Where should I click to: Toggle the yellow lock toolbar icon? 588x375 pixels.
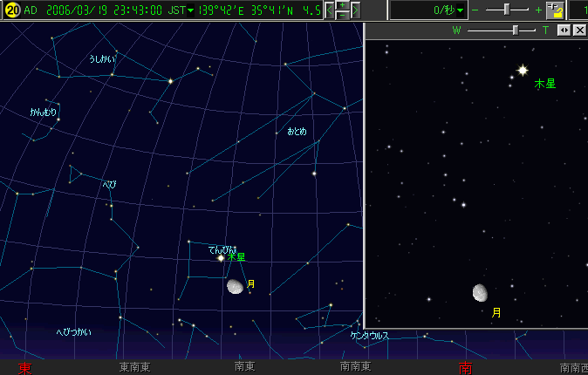tap(555, 10)
